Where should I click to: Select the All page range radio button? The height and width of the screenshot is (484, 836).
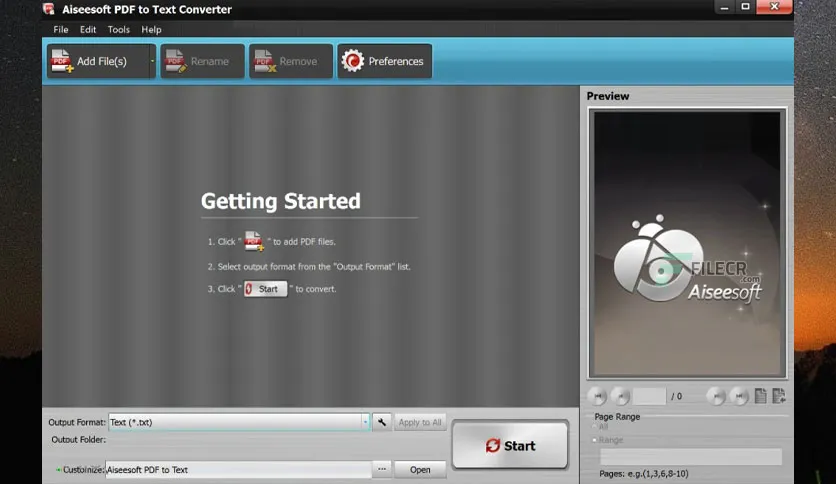[594, 427]
